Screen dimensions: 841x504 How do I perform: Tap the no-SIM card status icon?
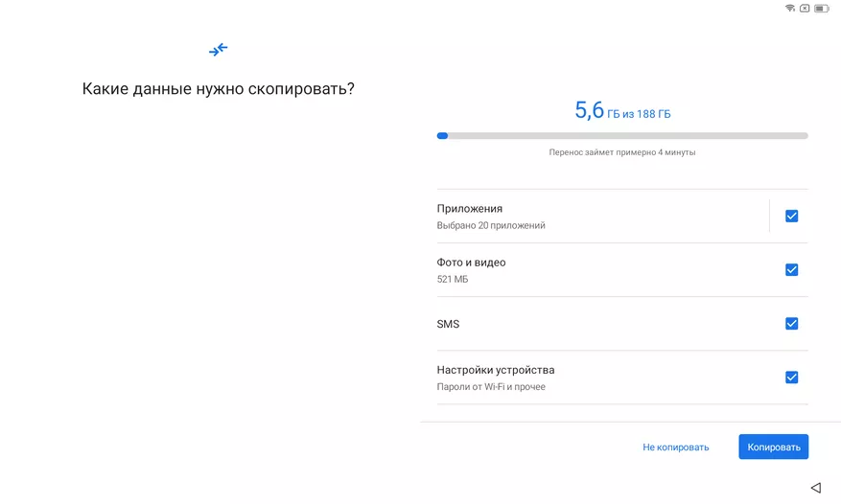click(805, 8)
